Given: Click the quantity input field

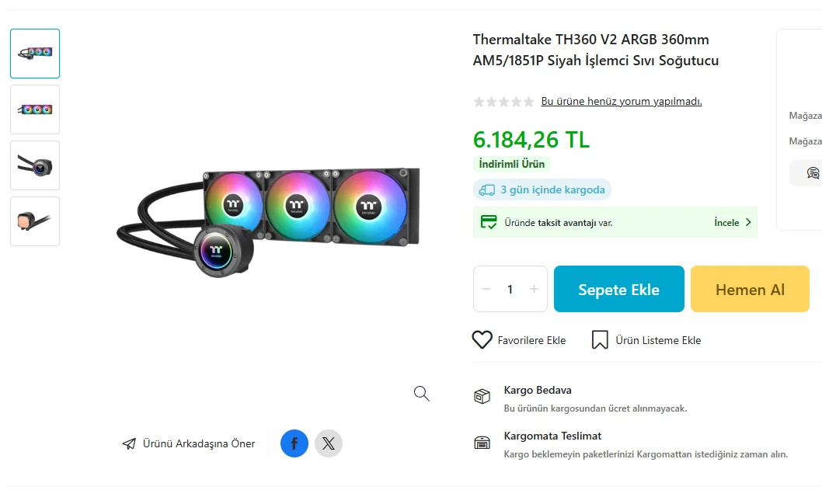Looking at the screenshot, I should click(510, 290).
